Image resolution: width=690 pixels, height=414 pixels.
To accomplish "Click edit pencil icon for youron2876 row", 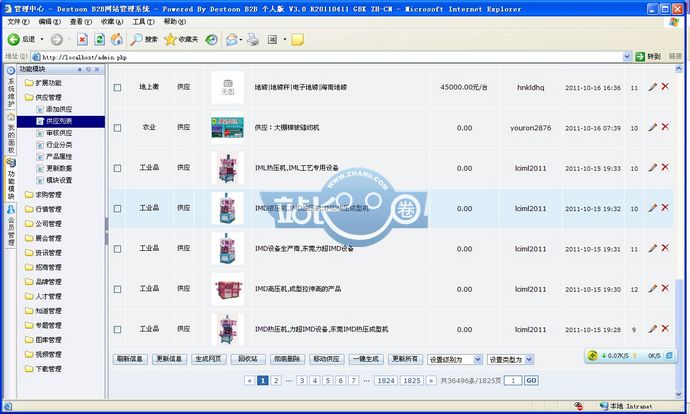I will coord(652,127).
